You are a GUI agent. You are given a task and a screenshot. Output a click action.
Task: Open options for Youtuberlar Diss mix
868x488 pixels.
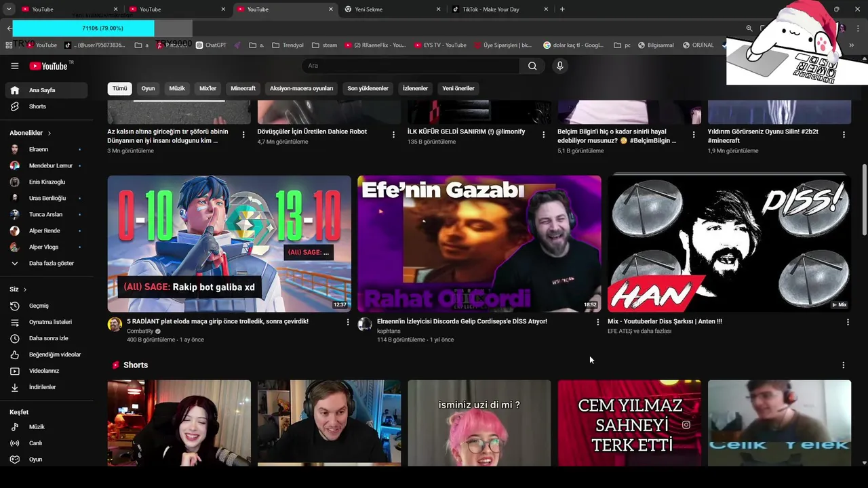(848, 322)
